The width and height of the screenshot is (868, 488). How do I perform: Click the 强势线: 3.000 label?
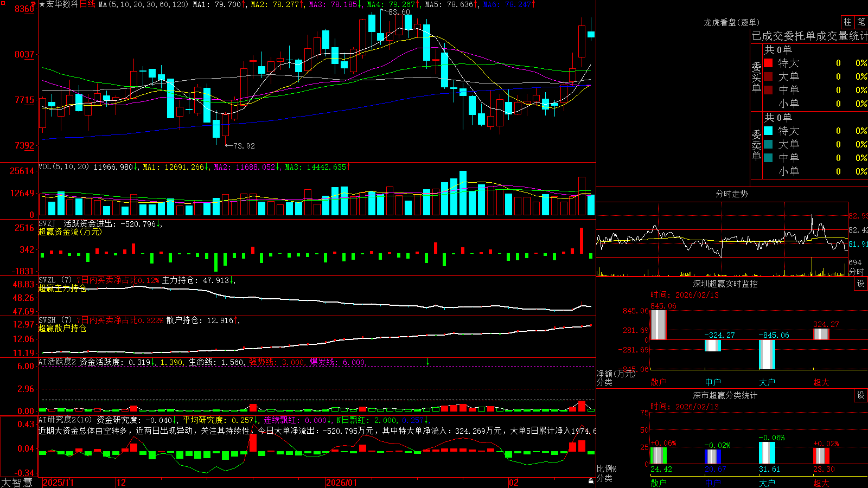(277, 362)
